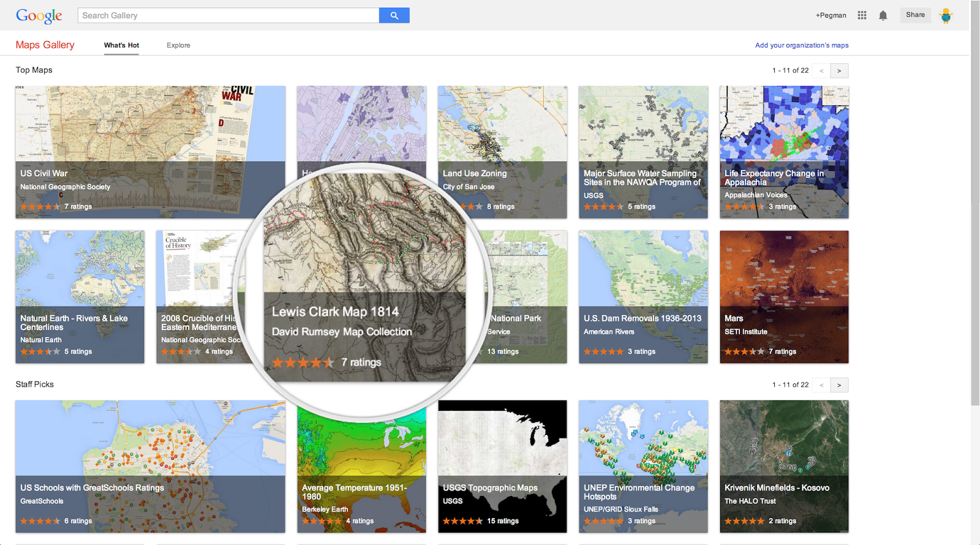
Task: Click star rating on Lewis Clark Map card
Action: [x=303, y=363]
